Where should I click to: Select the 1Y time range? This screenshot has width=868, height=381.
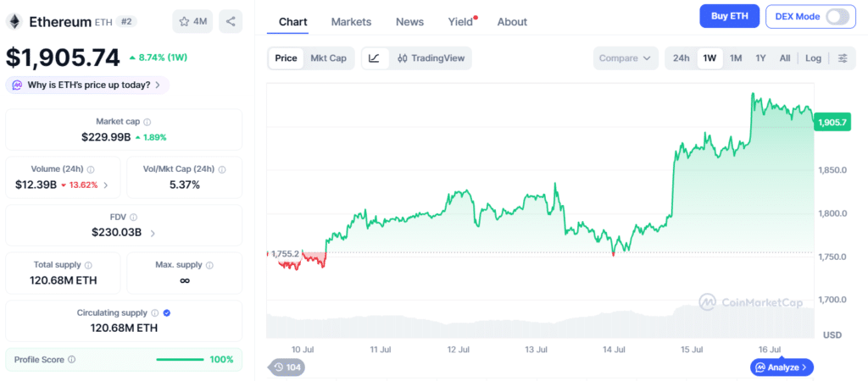(x=760, y=58)
